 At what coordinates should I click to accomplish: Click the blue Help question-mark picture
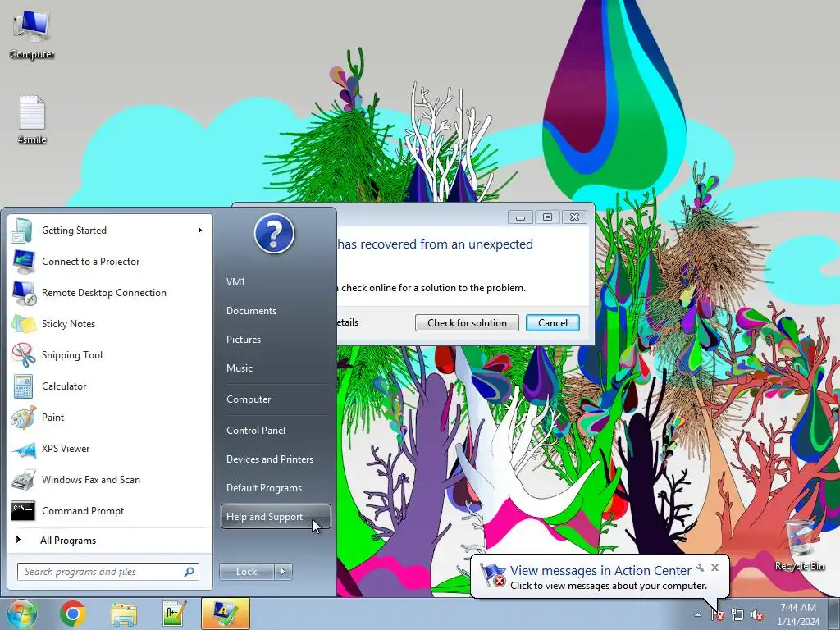[274, 234]
